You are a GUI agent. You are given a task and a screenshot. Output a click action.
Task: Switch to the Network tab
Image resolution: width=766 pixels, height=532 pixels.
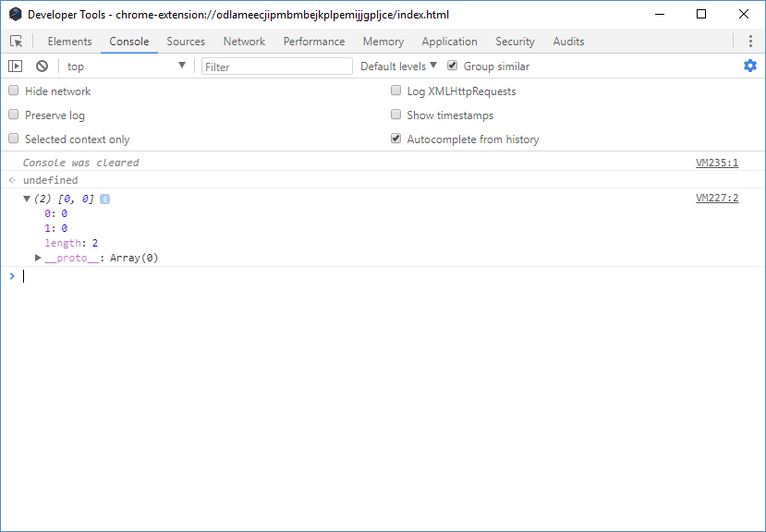pyautogui.click(x=244, y=42)
